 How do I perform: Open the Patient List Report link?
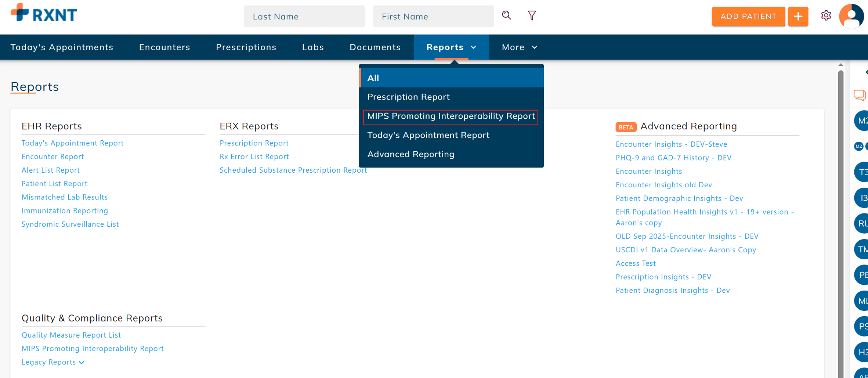coord(54,184)
